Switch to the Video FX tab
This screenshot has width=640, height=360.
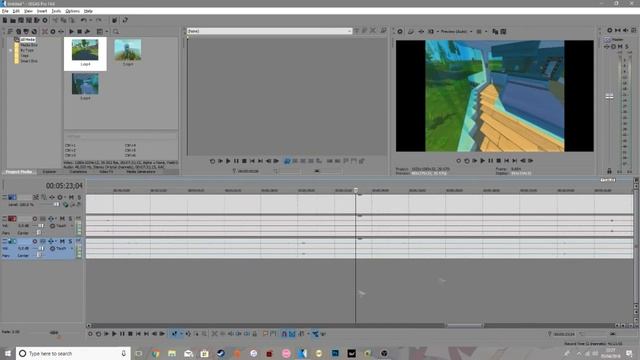(107, 172)
